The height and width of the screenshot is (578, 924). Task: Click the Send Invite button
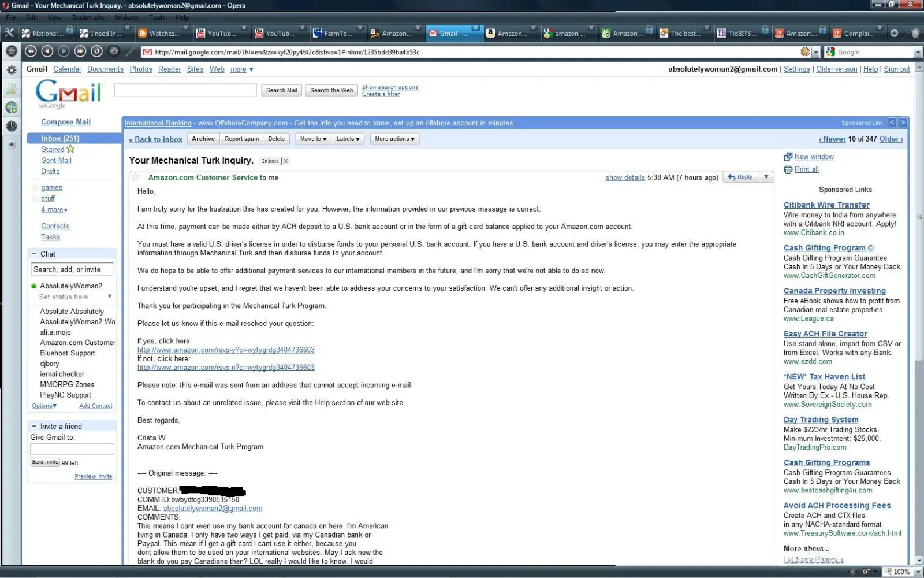[x=45, y=462]
